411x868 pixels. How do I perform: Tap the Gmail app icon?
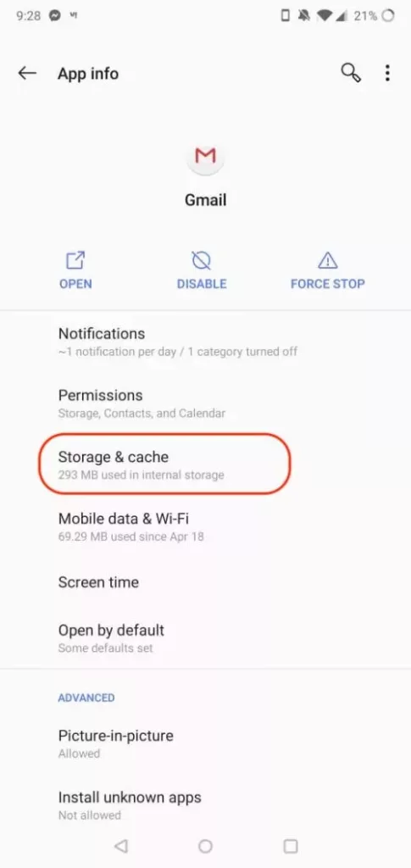205,157
